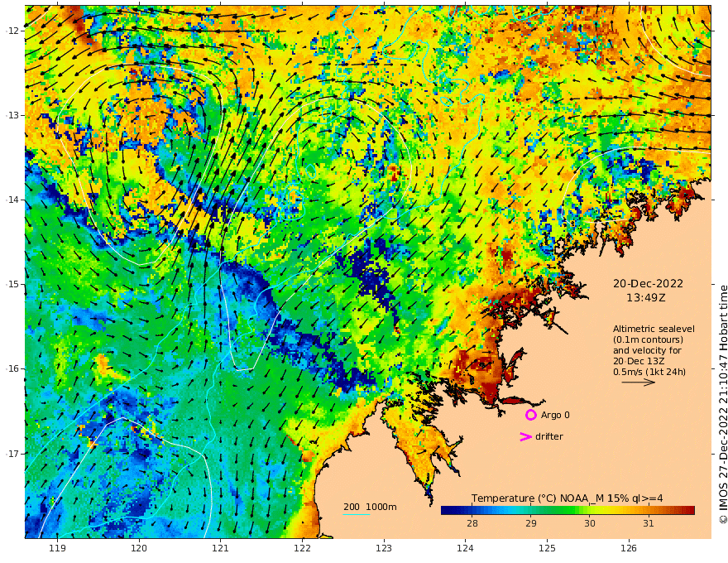This screenshot has height=563, width=728.
Task: Click the '200' depth legend label
Action: 352,507
